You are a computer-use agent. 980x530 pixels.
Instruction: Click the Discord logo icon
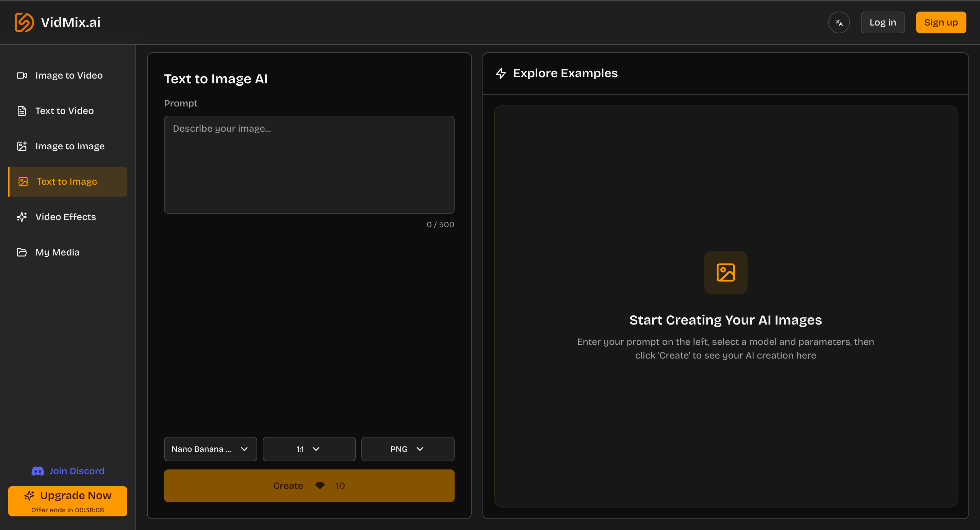pos(38,471)
